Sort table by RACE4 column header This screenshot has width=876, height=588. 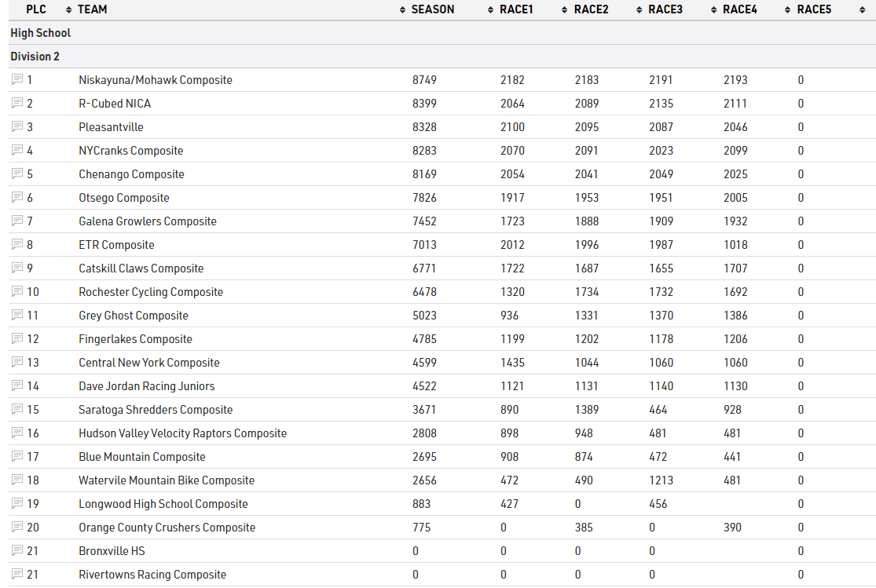click(x=739, y=9)
